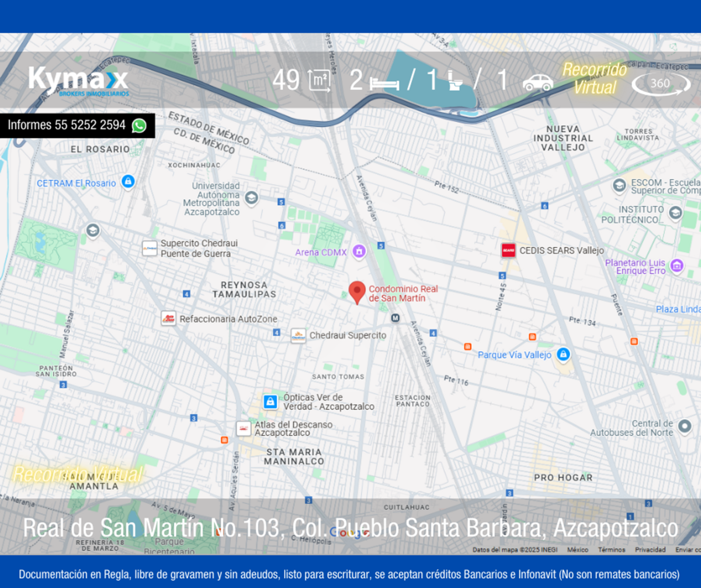The image size is (701, 588).
Task: Click the bed bedrooms icon
Action: [x=384, y=83]
